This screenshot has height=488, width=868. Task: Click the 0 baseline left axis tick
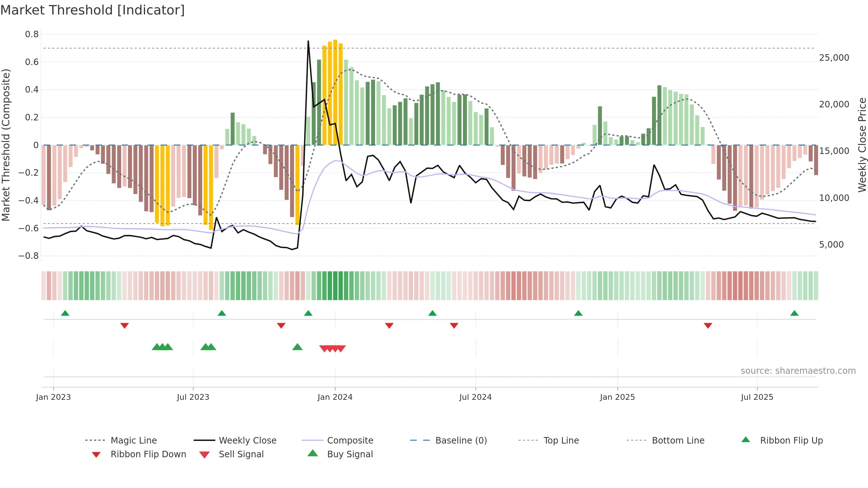coord(36,145)
